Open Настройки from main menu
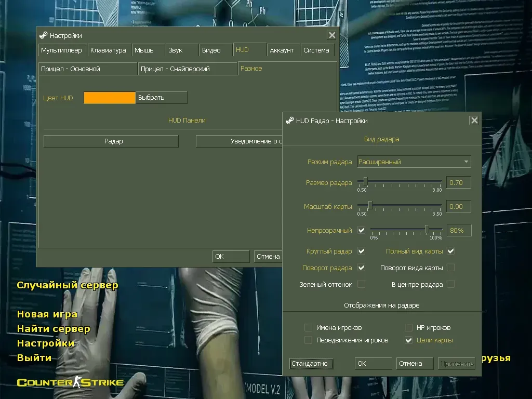 (x=46, y=343)
